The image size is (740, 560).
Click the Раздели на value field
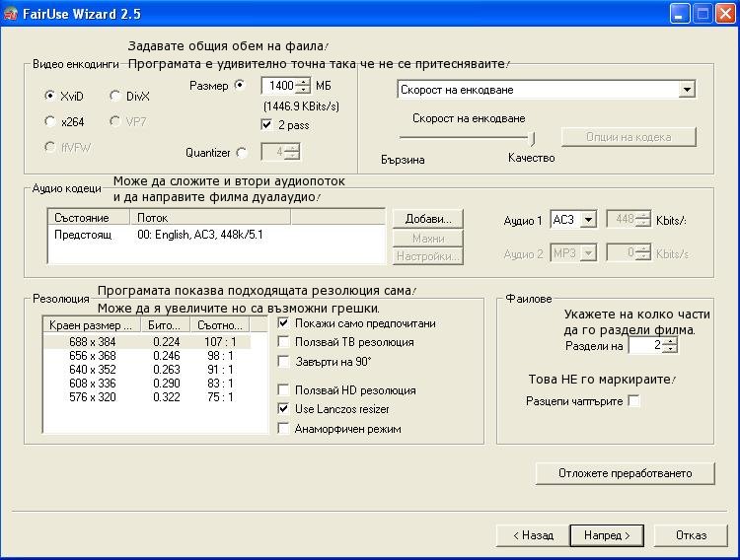645,345
